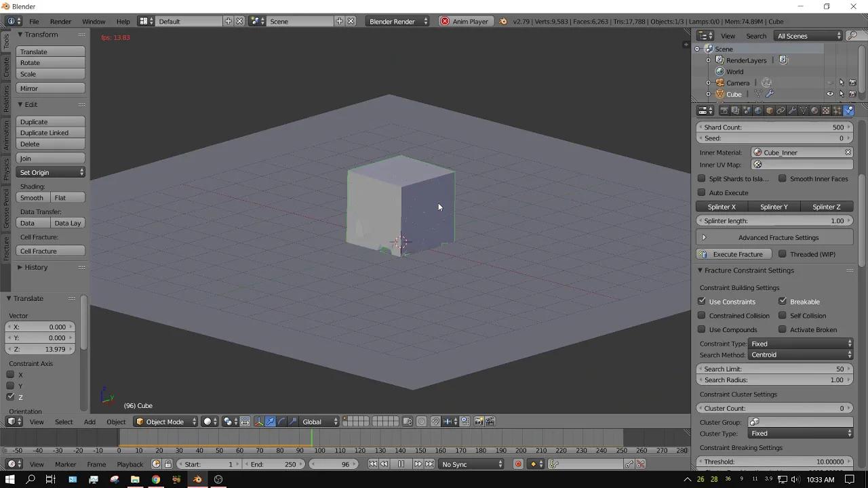Open the World globe tab in Properties
Screen dimensions: 868x488
pos(757,110)
